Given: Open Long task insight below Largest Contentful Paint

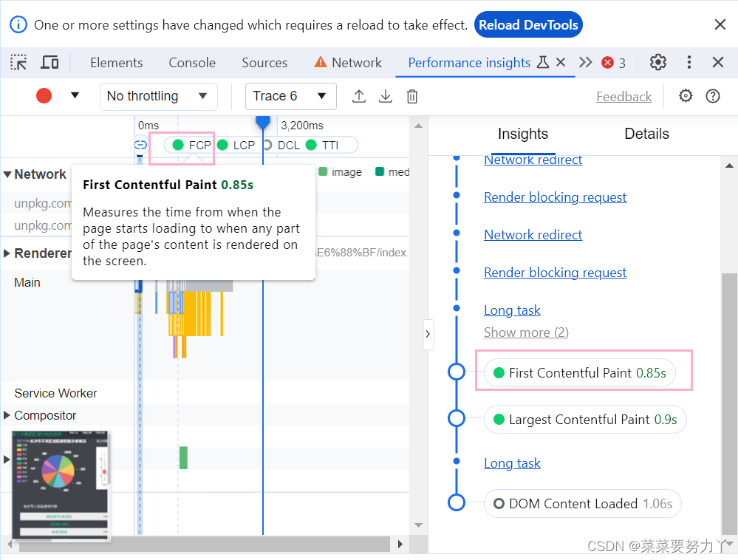Looking at the screenshot, I should tap(512, 463).
